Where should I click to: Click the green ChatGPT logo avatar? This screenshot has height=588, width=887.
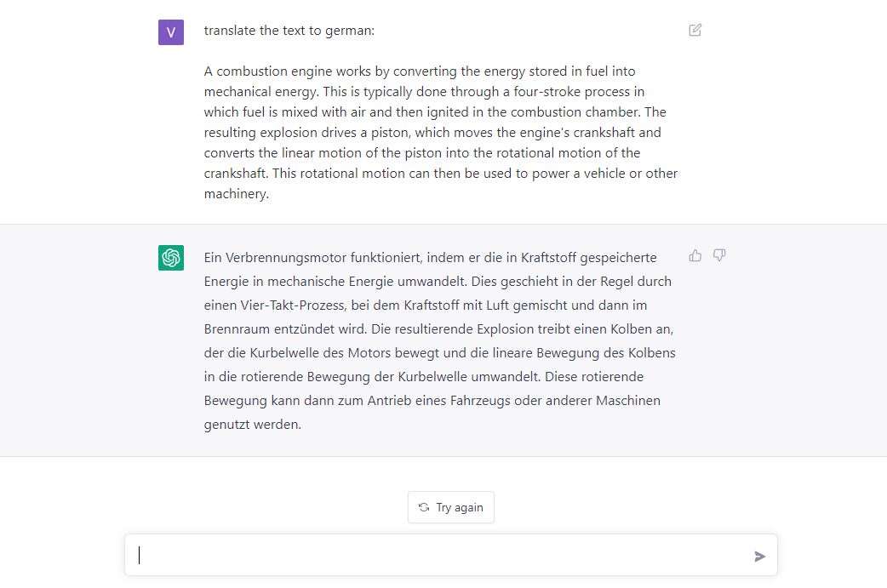click(x=171, y=258)
